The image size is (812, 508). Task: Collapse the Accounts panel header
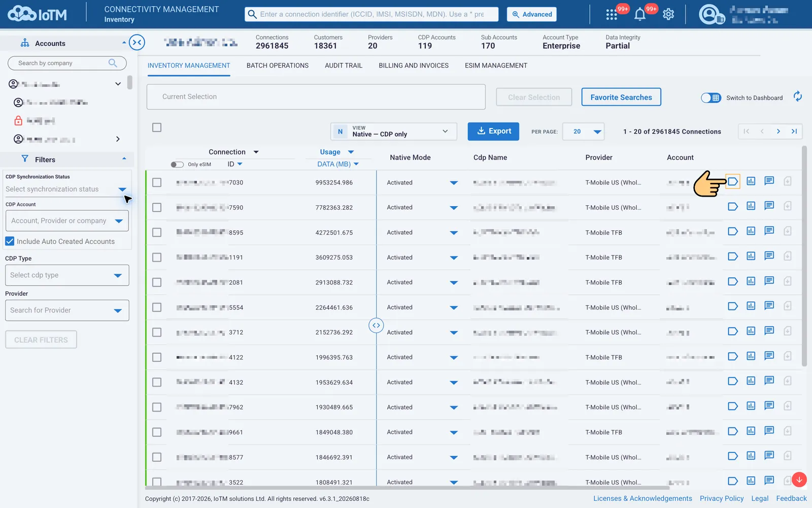(67, 43)
